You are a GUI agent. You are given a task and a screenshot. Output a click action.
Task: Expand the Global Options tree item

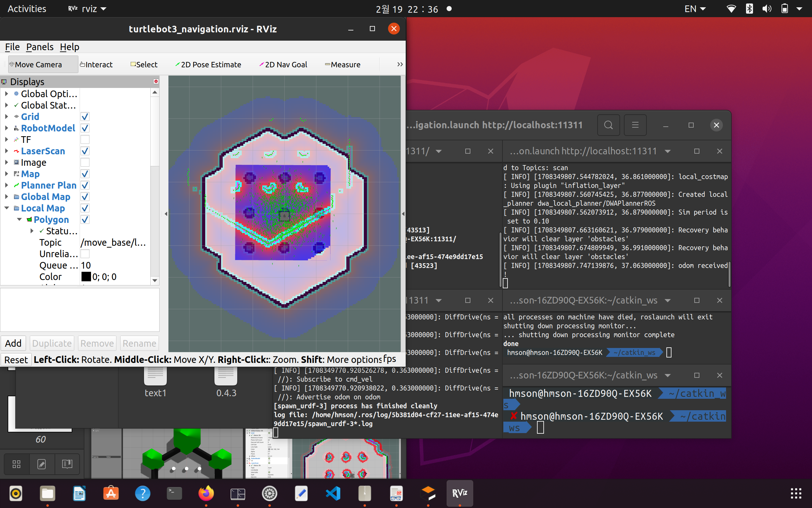[6, 94]
